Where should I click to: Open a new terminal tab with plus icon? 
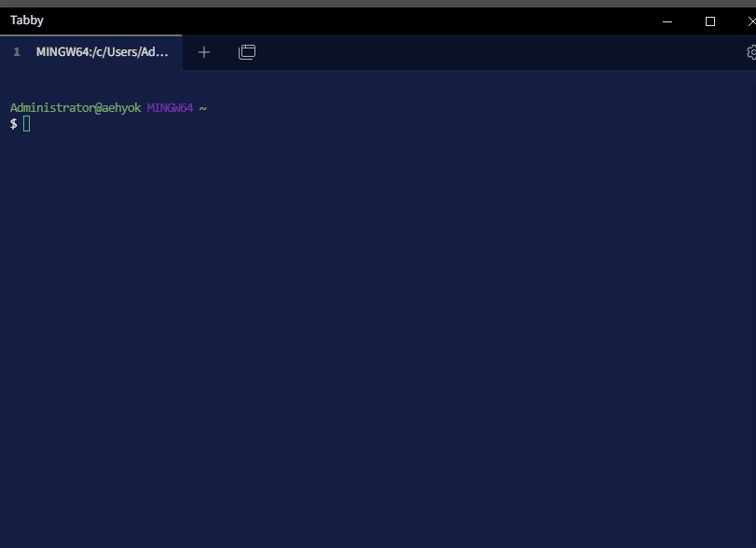[x=204, y=52]
